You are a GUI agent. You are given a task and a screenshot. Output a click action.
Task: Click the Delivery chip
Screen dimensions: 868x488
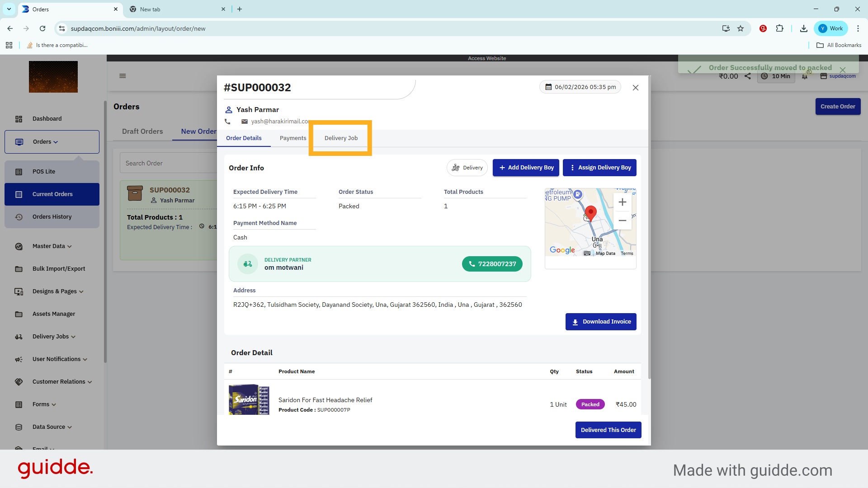click(467, 168)
